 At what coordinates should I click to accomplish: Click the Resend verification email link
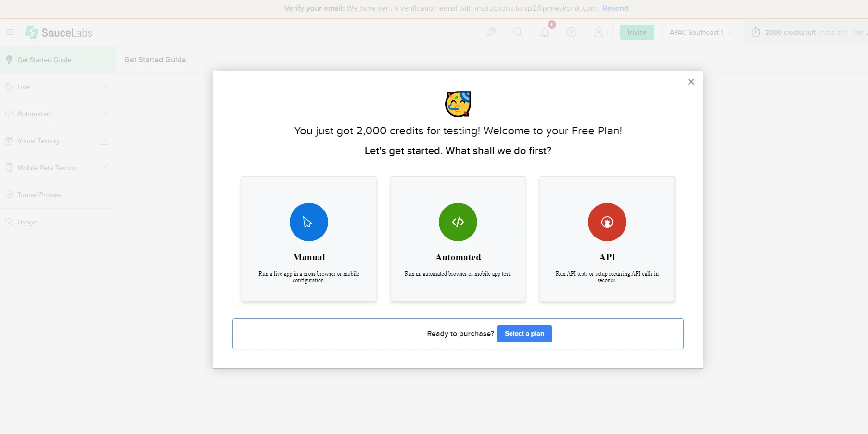coord(615,8)
